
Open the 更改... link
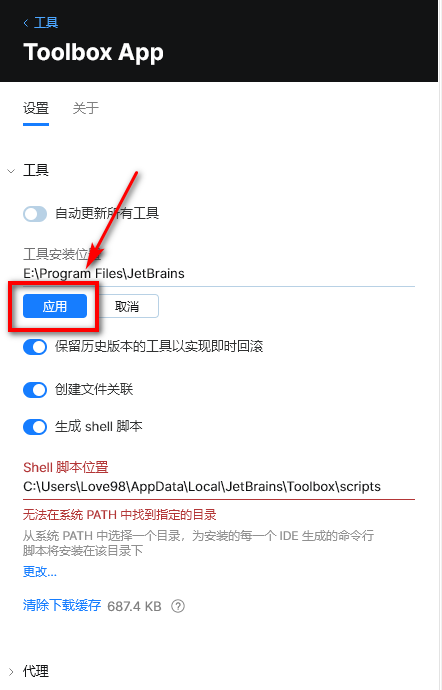40,572
